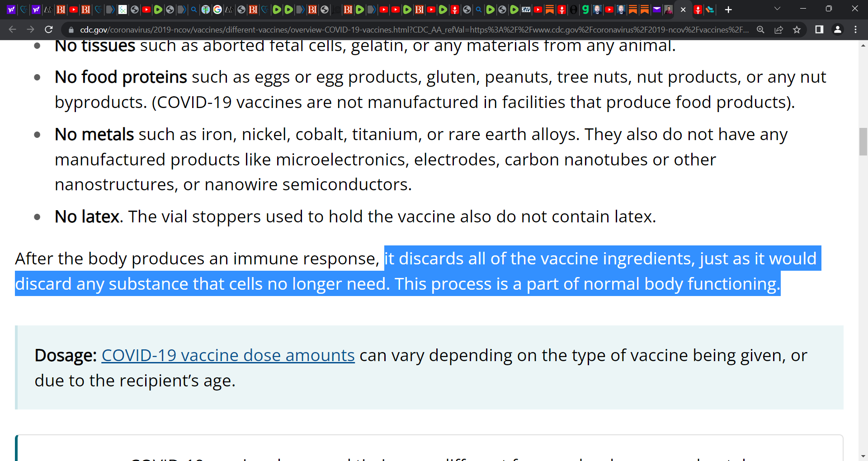Screen dimensions: 868x461
Task: Open the share this page icon
Action: (778, 29)
